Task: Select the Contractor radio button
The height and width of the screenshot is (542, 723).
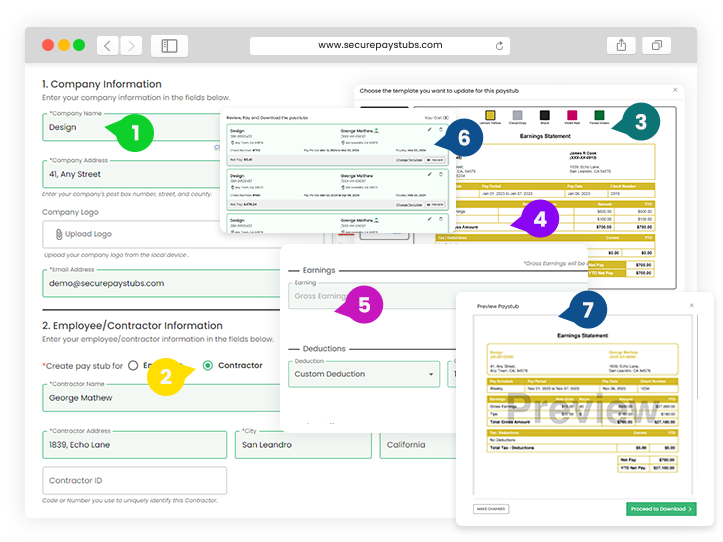Action: (x=208, y=365)
